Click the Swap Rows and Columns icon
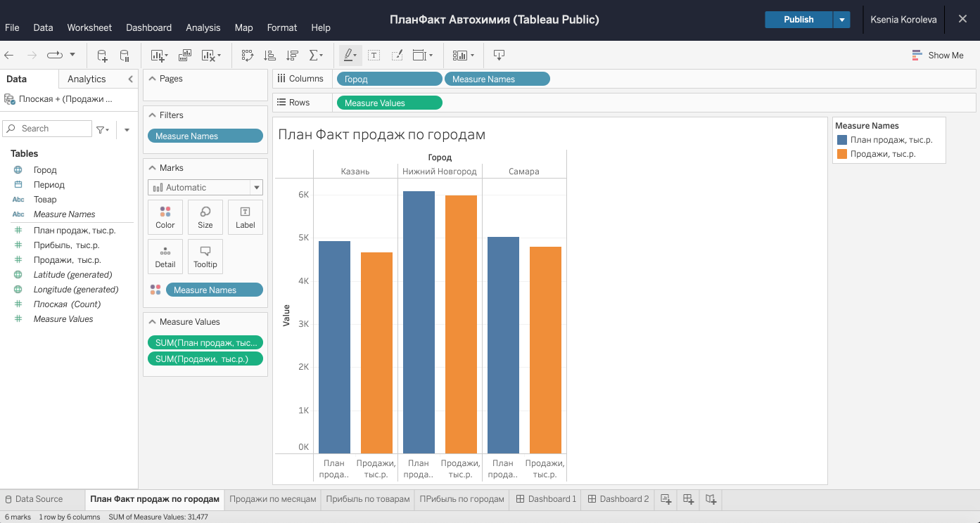This screenshot has width=980, height=523. pyautogui.click(x=247, y=55)
